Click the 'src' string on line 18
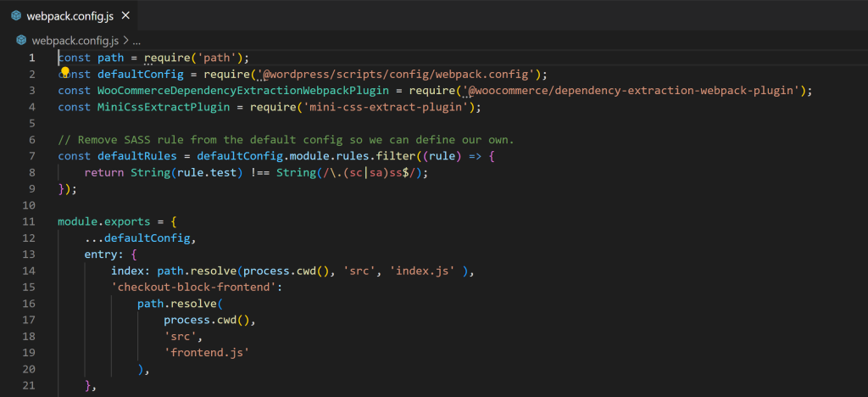Viewport: 868px width, 397px height. pyautogui.click(x=180, y=336)
